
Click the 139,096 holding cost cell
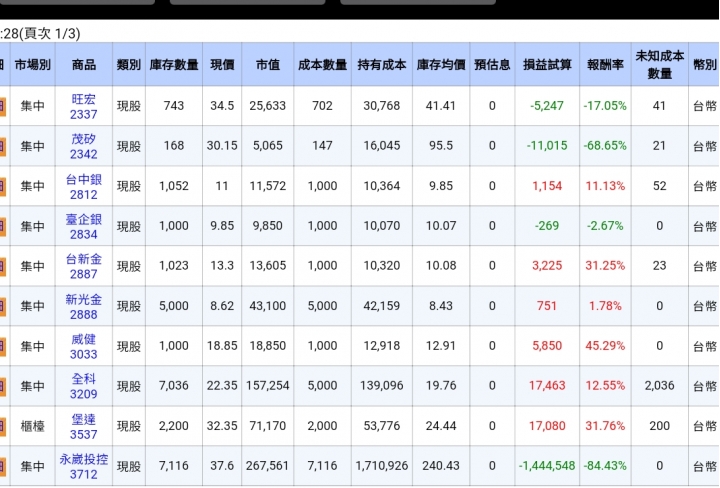(x=382, y=386)
